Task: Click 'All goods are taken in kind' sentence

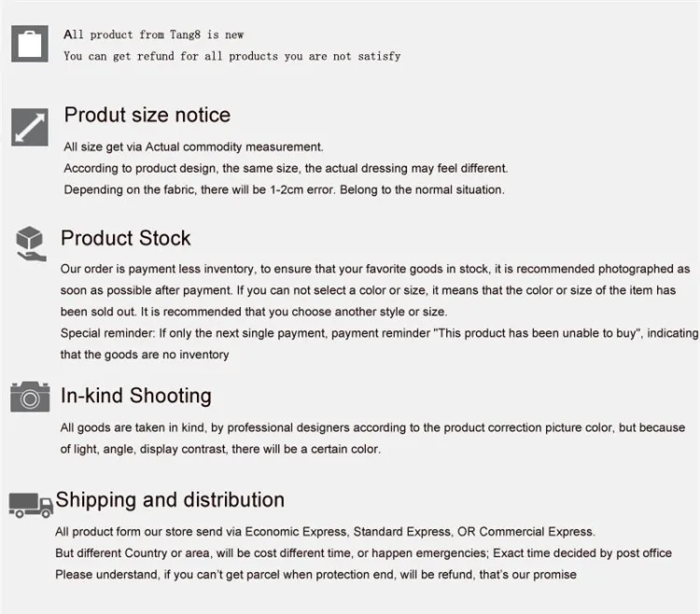Action: pyautogui.click(x=372, y=428)
